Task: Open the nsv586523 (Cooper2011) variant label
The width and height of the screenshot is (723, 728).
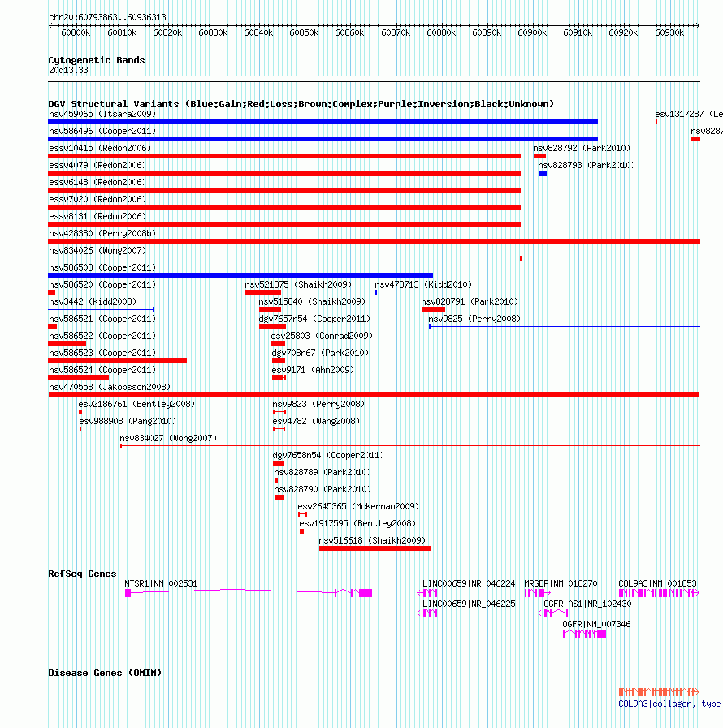Action: pos(102,353)
